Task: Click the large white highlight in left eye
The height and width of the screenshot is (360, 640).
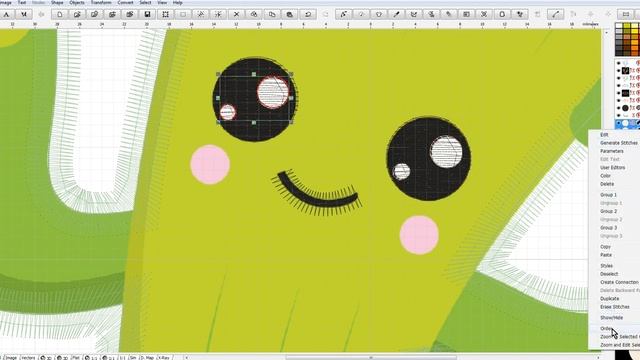Action: [x=273, y=92]
